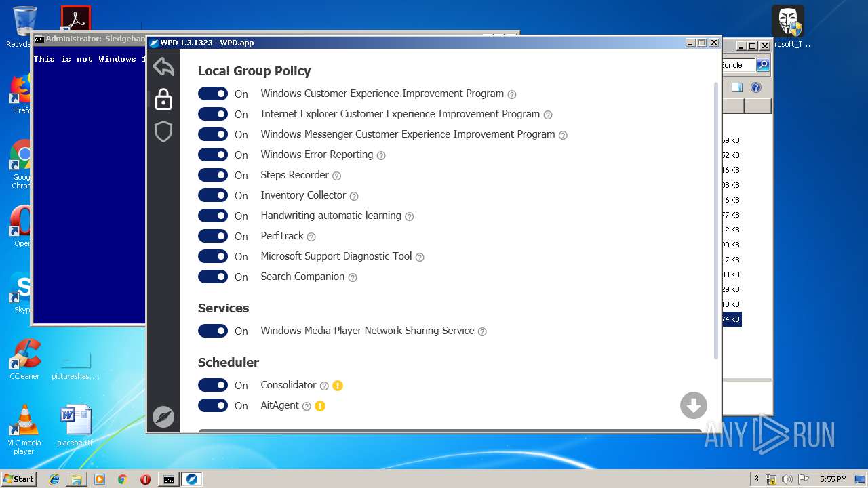This screenshot has width=868, height=488.
Task: Toggle Windows Messenger Customer Experience Improvement switch
Action: [213, 134]
